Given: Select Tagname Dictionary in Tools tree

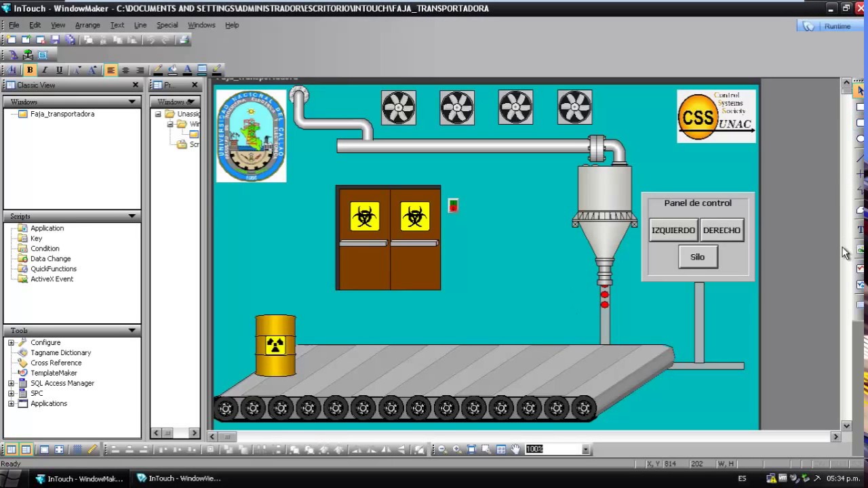Looking at the screenshot, I should coord(60,353).
